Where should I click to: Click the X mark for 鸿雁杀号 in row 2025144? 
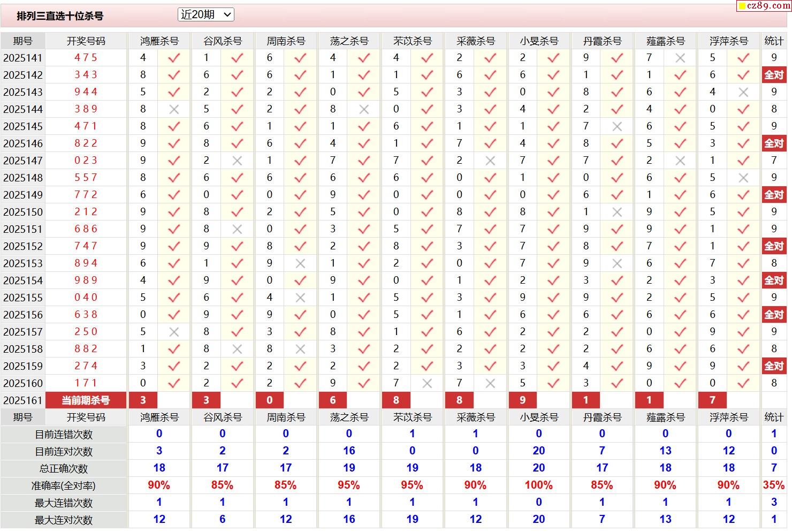tap(174, 109)
